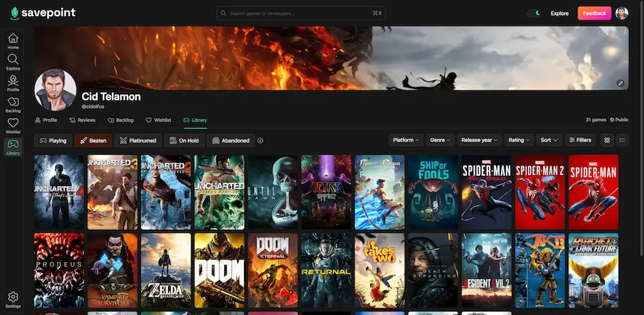
Task: Open Zelda Breath of the Wild cover
Action: click(166, 271)
